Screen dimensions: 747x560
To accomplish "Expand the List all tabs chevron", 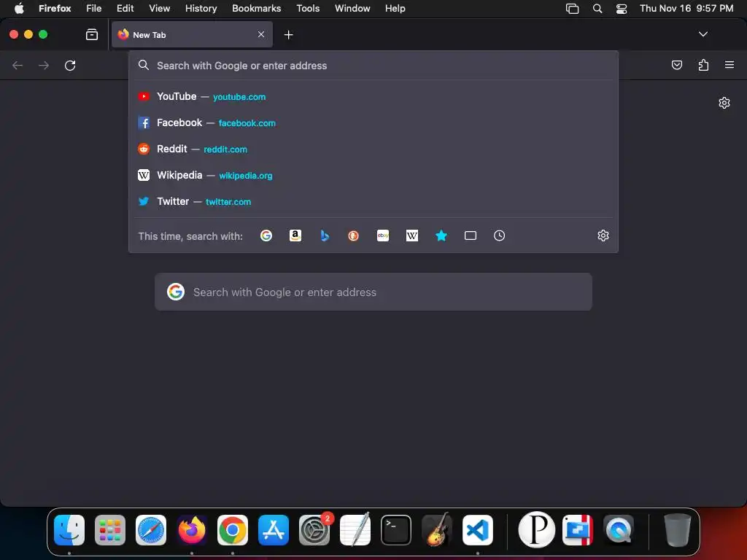I will click(x=703, y=34).
